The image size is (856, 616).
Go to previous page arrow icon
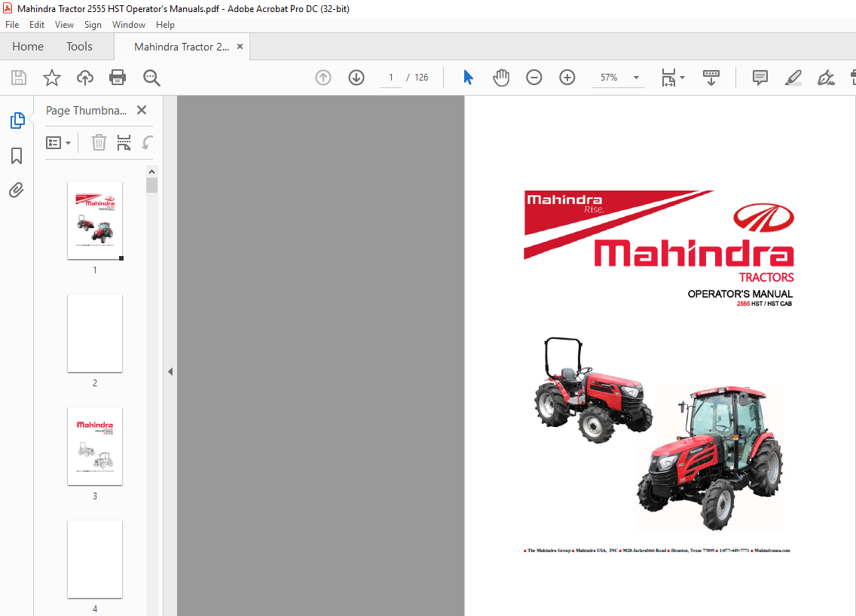click(323, 78)
